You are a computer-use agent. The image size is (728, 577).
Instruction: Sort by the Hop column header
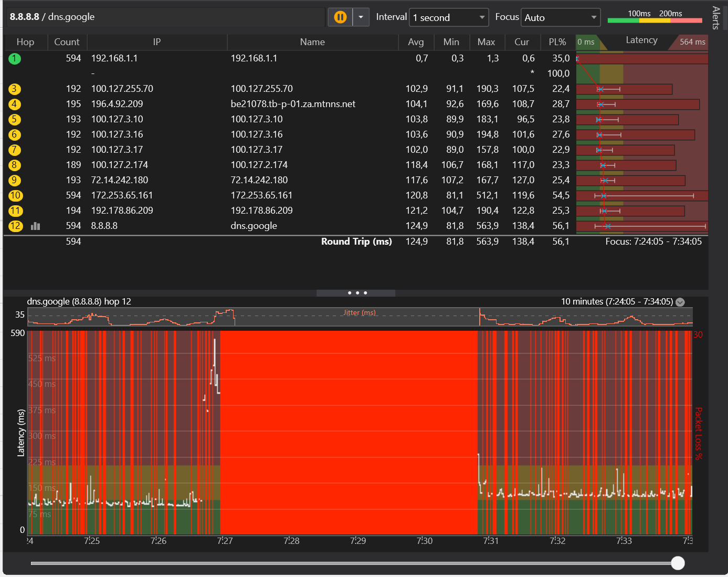(x=25, y=42)
